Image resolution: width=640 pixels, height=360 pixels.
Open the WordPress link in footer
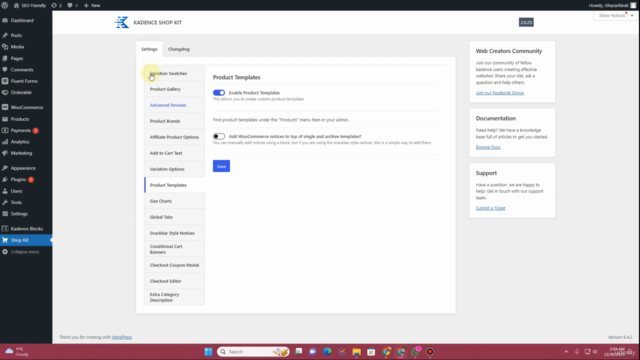click(x=122, y=337)
